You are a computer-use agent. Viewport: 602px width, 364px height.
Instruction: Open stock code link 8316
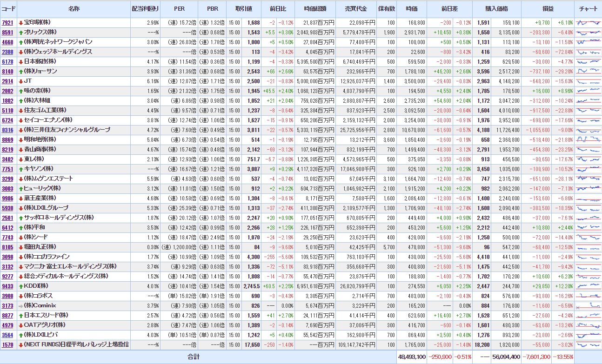tap(7, 130)
